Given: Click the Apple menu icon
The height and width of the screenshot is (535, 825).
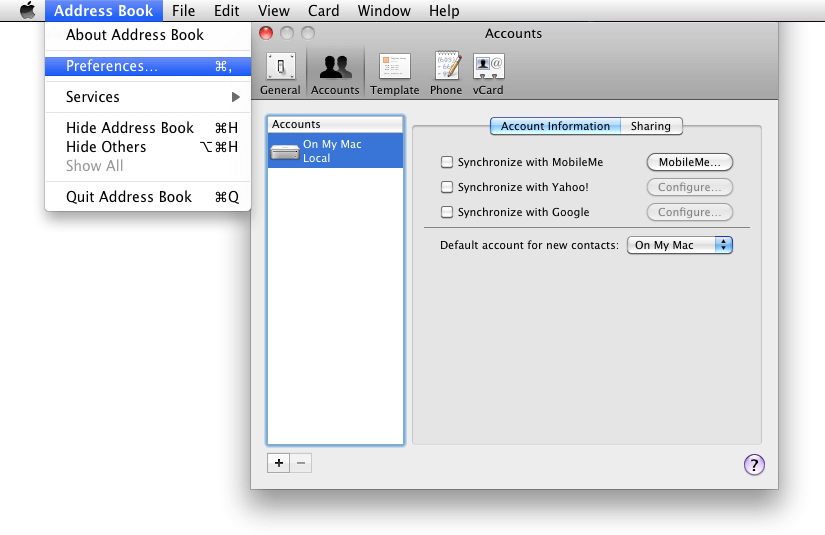Looking at the screenshot, I should tap(27, 11).
